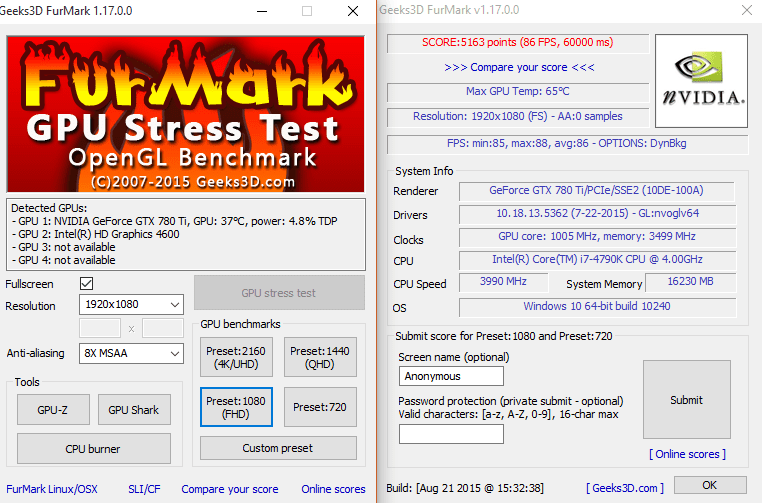Image resolution: width=762 pixels, height=503 pixels.
Task: Close the FurMark 1.17.0.0 main window
Action: [353, 11]
